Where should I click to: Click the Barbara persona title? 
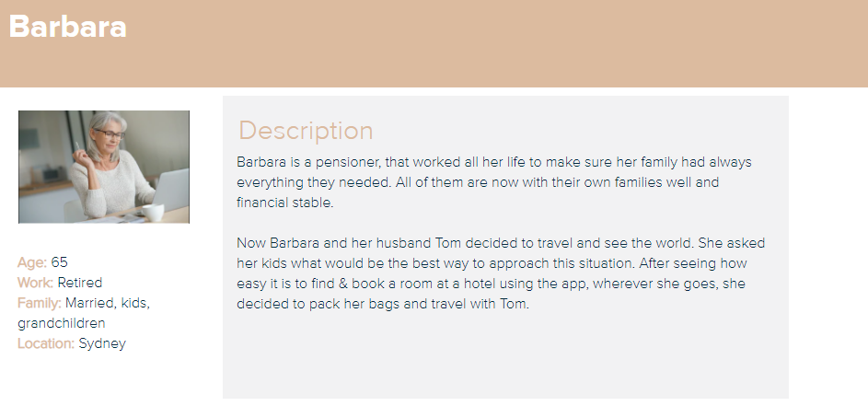(68, 27)
